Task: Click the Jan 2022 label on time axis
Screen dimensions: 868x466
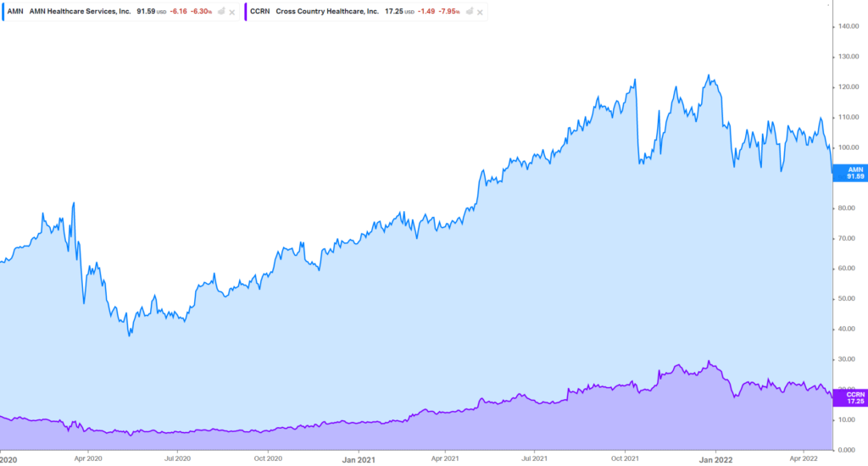Action: pyautogui.click(x=715, y=460)
